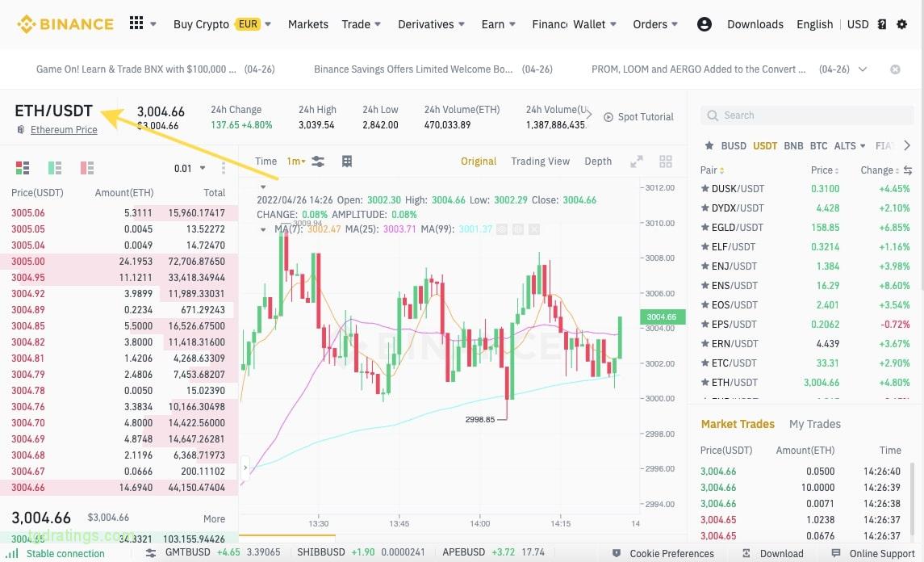924x562 pixels.
Task: Switch chart to Depth view
Action: pos(598,161)
